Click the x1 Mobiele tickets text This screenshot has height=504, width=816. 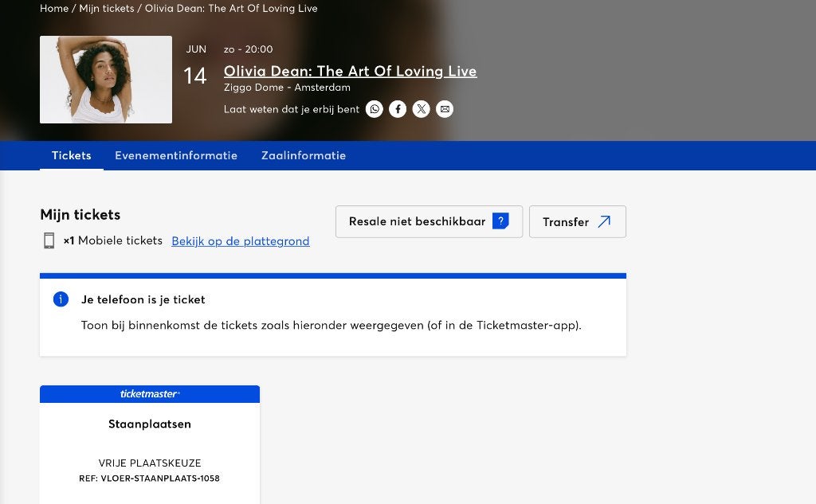(x=113, y=240)
